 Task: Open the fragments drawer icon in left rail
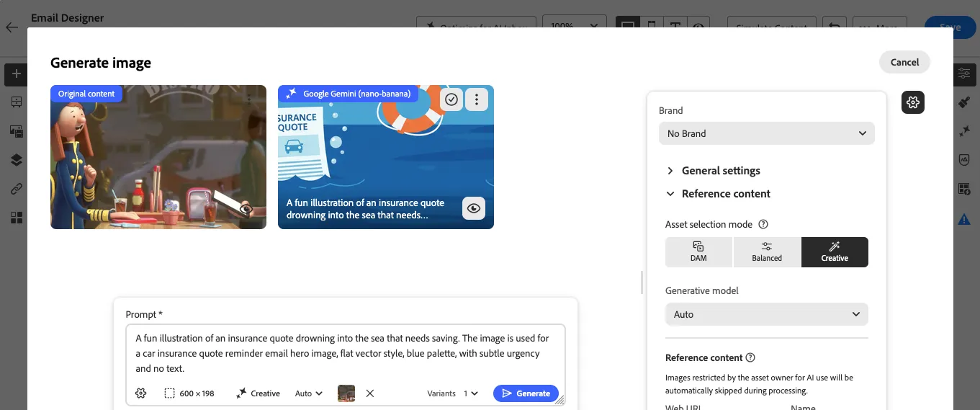coord(16,102)
